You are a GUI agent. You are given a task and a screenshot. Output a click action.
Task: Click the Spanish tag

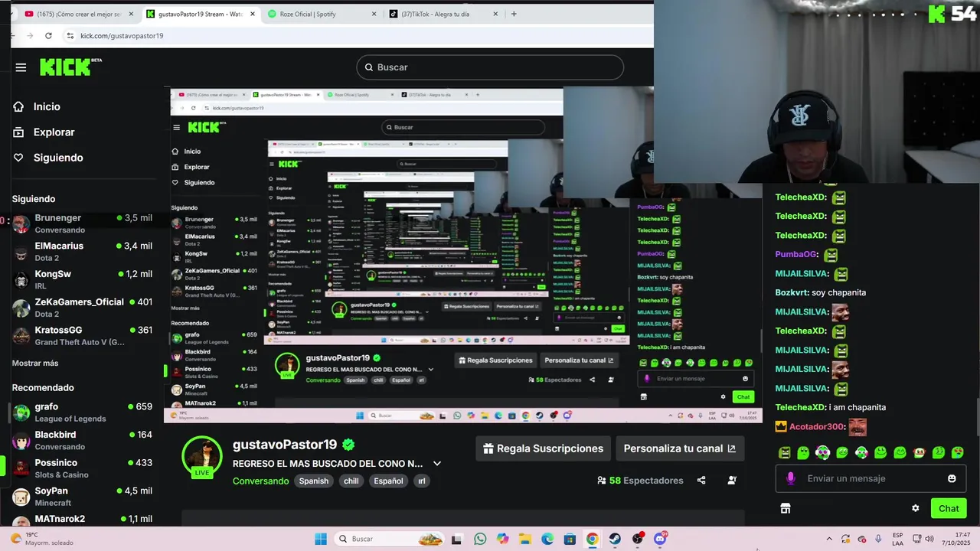click(313, 481)
